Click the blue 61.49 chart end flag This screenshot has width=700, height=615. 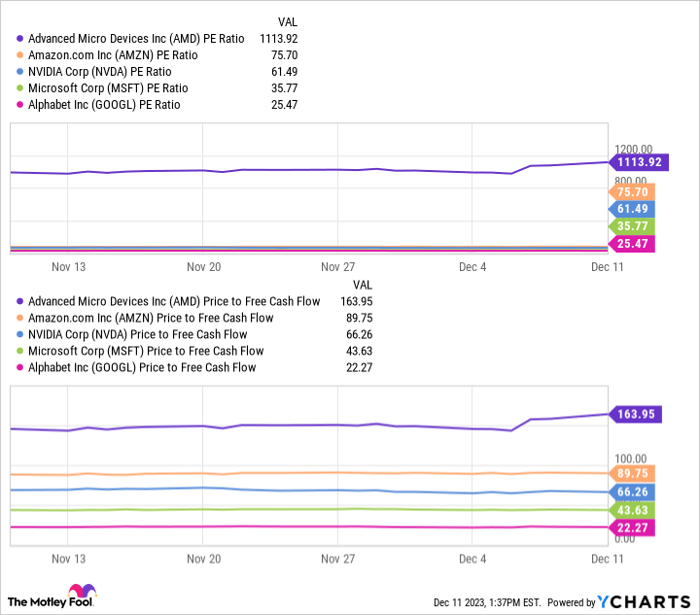coord(632,209)
